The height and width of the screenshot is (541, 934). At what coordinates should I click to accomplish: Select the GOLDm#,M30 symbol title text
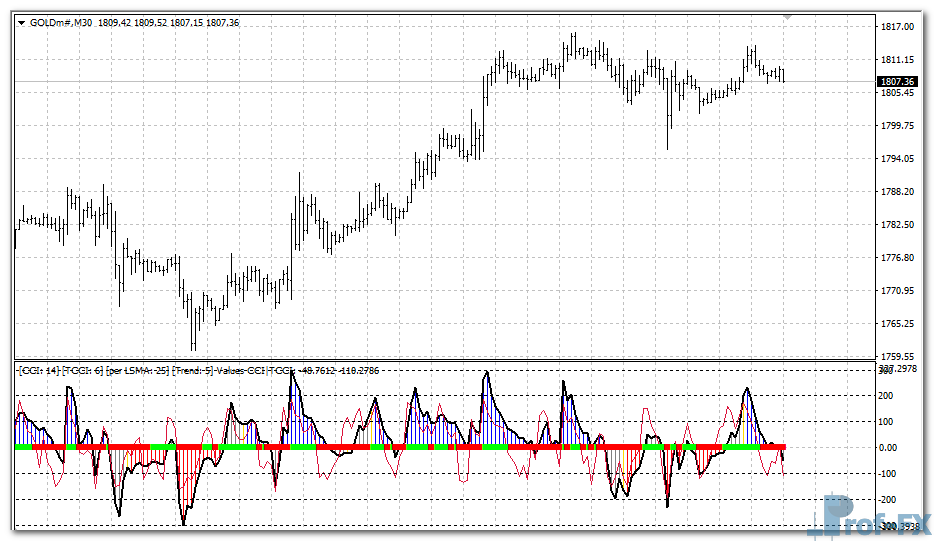(x=61, y=23)
